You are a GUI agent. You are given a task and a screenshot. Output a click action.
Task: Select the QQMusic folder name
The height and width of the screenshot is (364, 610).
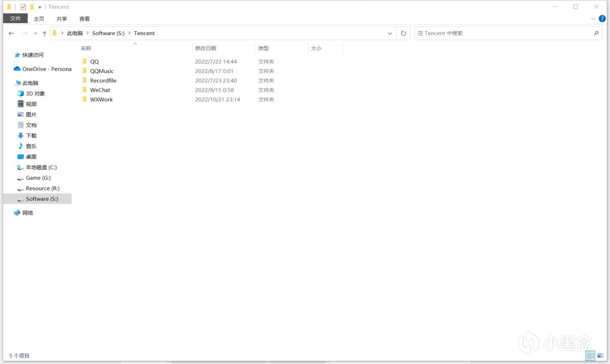click(x=102, y=71)
